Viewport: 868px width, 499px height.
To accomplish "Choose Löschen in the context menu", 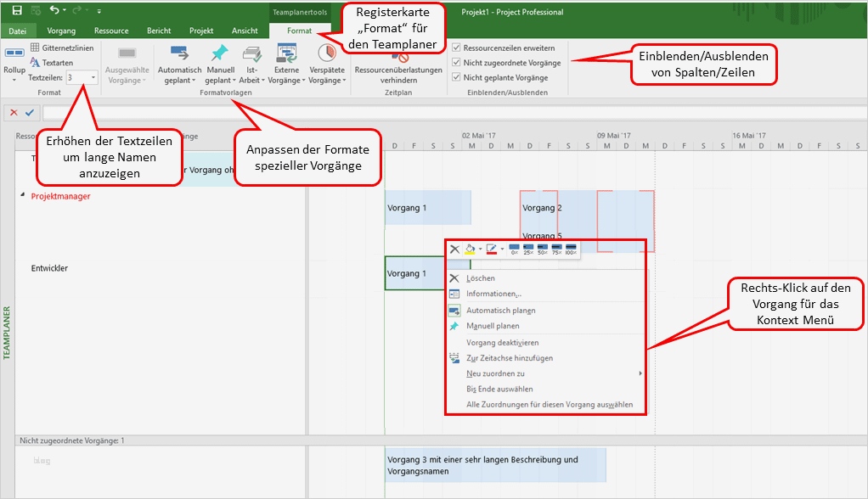I will [x=546, y=278].
